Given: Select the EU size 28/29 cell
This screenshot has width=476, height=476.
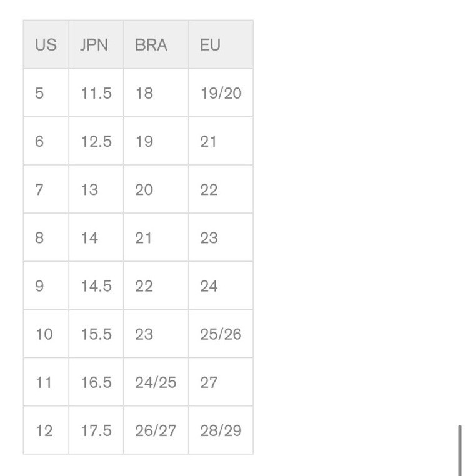Looking at the screenshot, I should coord(221,430).
